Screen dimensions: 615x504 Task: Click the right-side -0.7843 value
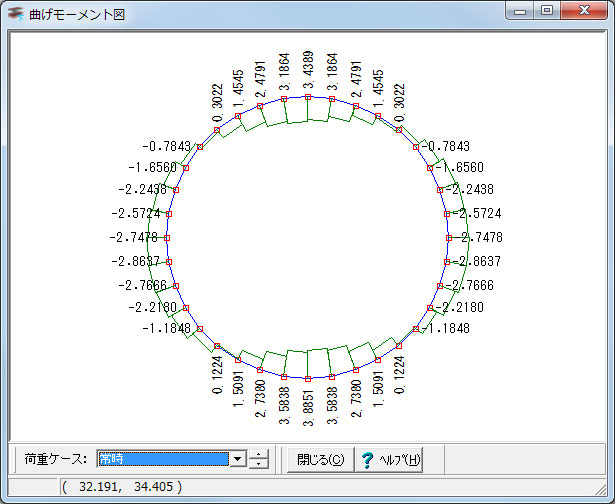pyautogui.click(x=448, y=146)
